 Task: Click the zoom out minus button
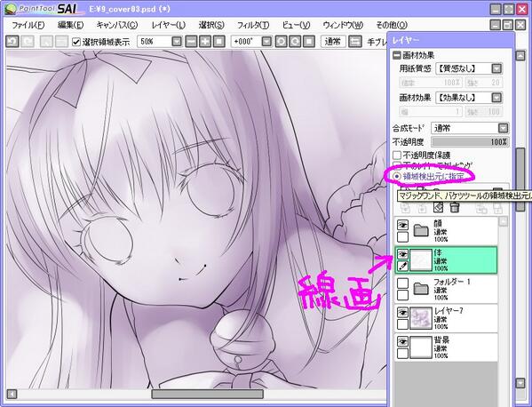[x=191, y=42]
